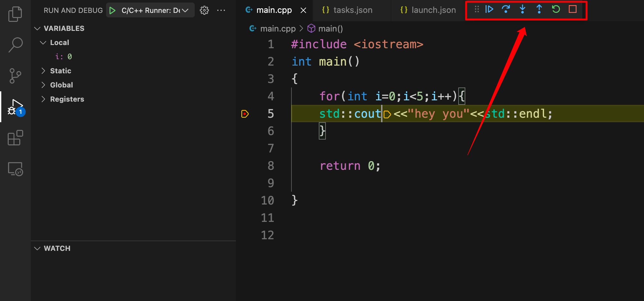Grab the debug toolbar drag handle
Image resolution: width=644 pixels, height=301 pixels.
(477, 9)
